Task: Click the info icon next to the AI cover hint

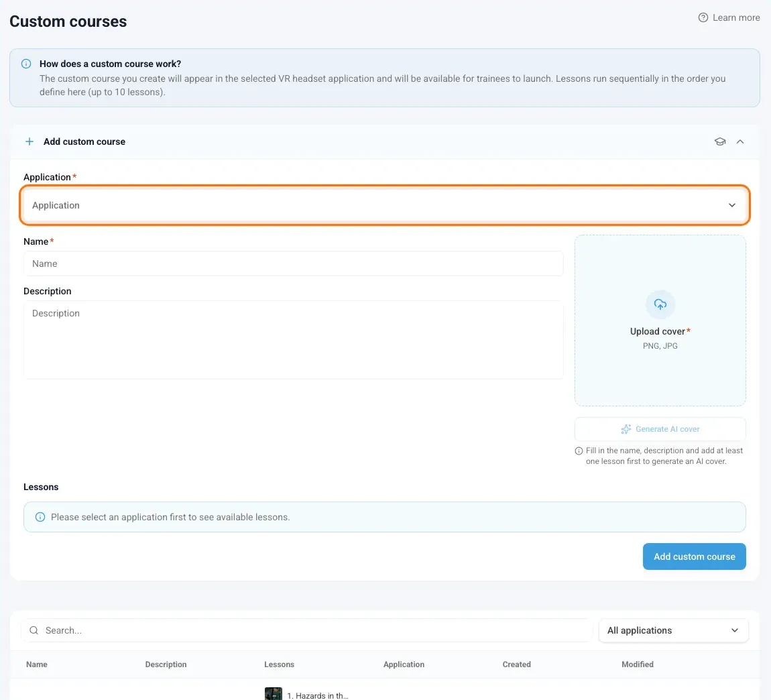Action: 579,451
